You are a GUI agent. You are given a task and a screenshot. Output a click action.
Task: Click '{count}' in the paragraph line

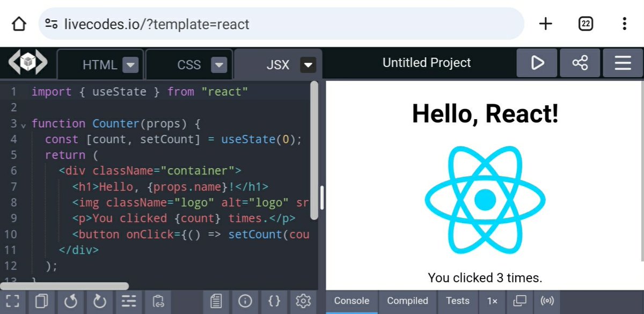197,218
